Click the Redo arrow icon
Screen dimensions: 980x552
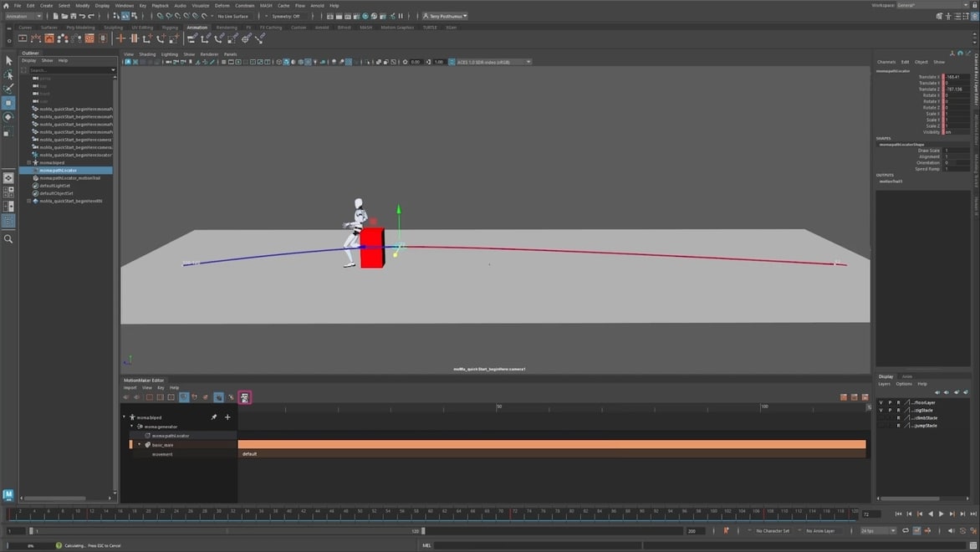[90, 16]
